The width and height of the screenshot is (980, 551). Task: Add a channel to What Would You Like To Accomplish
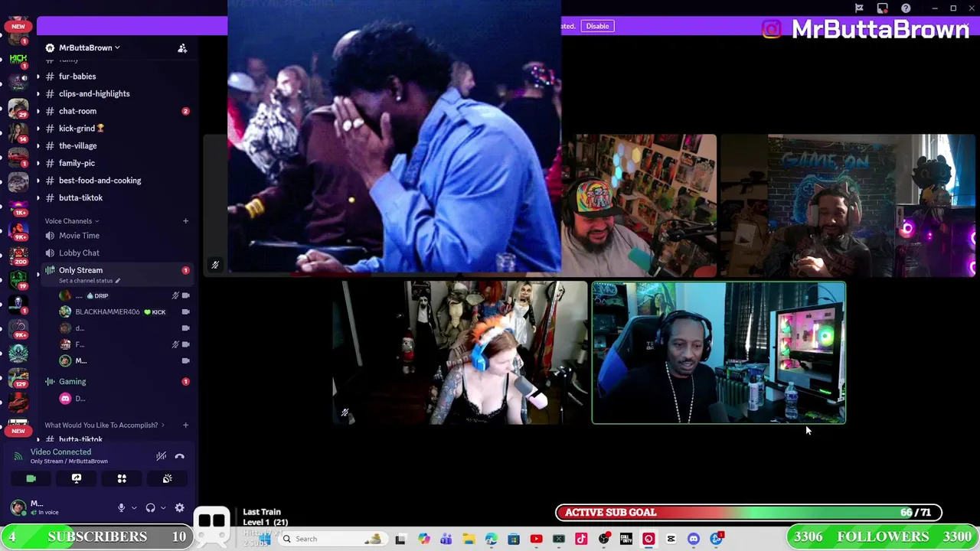[x=185, y=425]
